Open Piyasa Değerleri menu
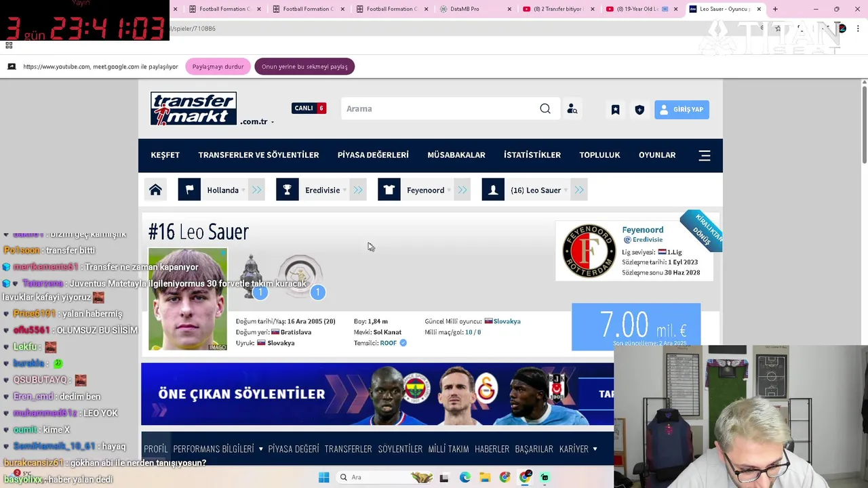868x488 pixels. tap(373, 155)
